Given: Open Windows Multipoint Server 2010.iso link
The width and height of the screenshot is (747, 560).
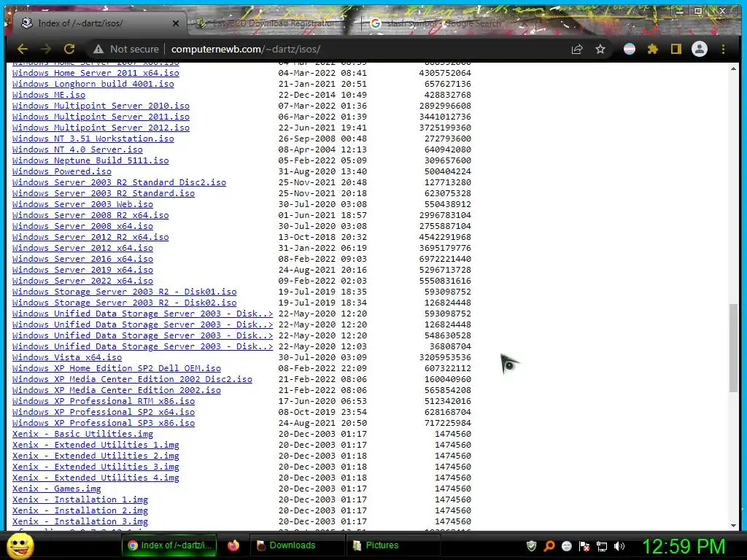Looking at the screenshot, I should click(101, 106).
